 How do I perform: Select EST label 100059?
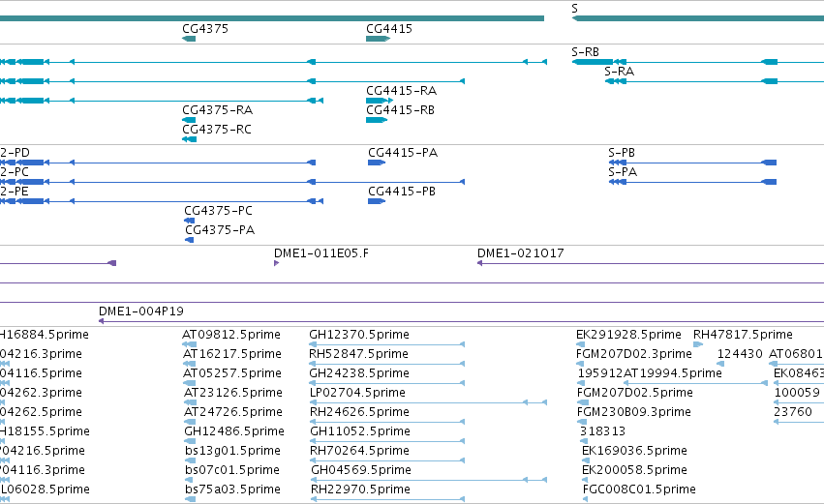point(797,393)
